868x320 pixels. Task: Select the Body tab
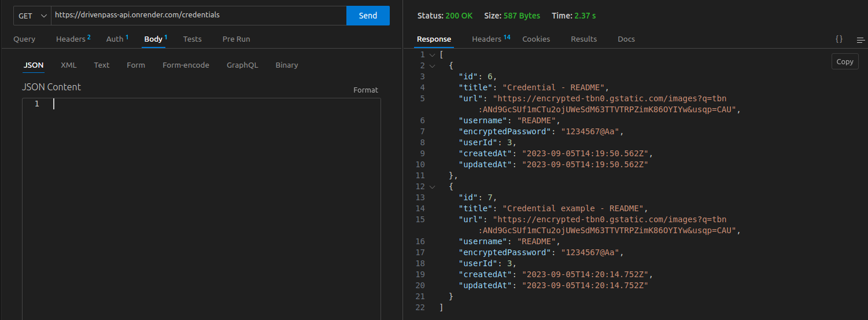tap(156, 39)
